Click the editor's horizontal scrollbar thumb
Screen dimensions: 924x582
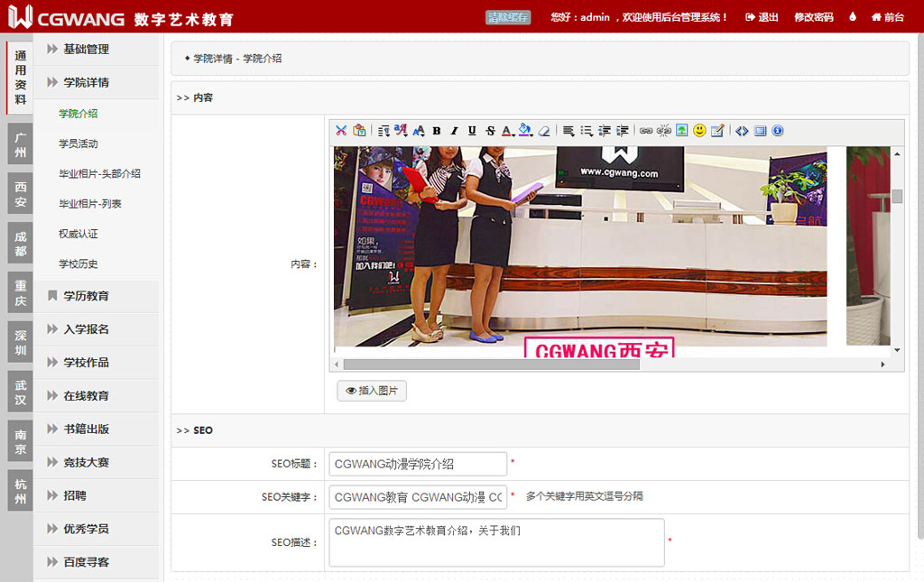492,365
